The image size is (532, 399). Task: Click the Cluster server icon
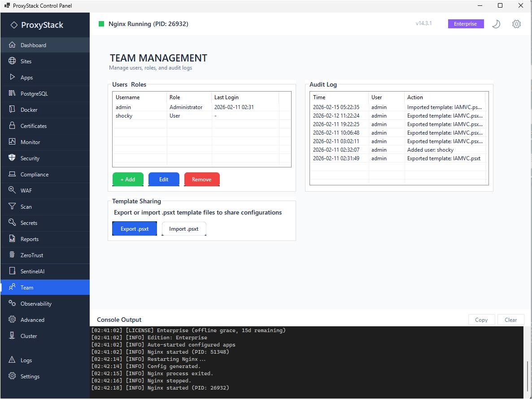12,335
